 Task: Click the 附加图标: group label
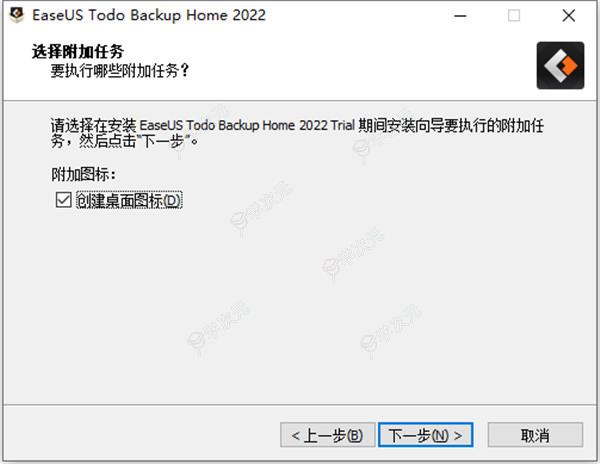point(83,174)
